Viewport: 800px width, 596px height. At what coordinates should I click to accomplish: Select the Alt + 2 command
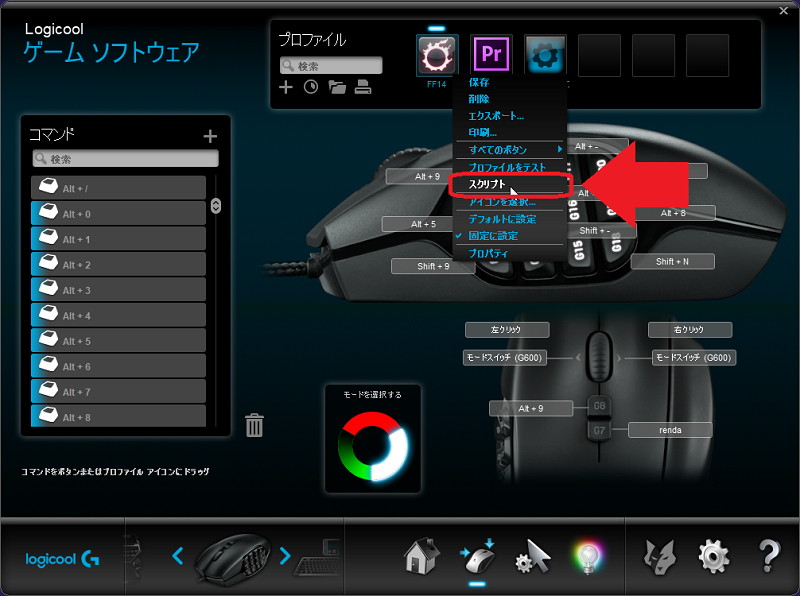[x=118, y=264]
